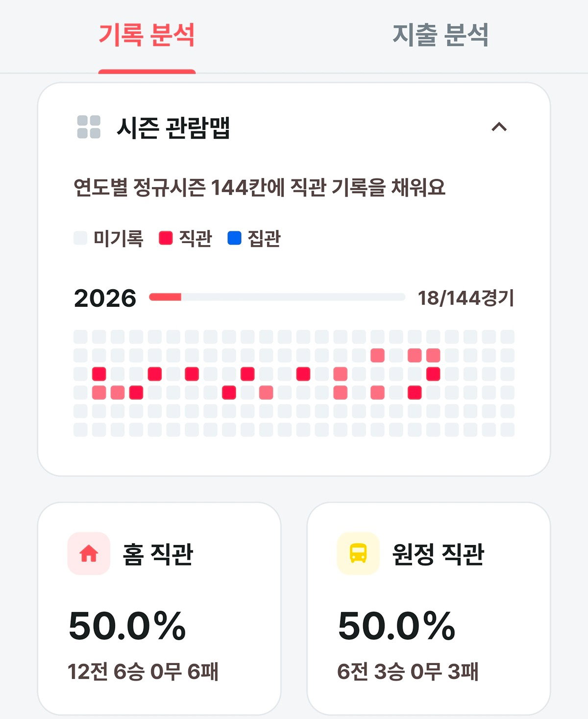The width and height of the screenshot is (588, 719).
Task: Open the 원정 직관 50.0% stats card
Action: (429, 608)
